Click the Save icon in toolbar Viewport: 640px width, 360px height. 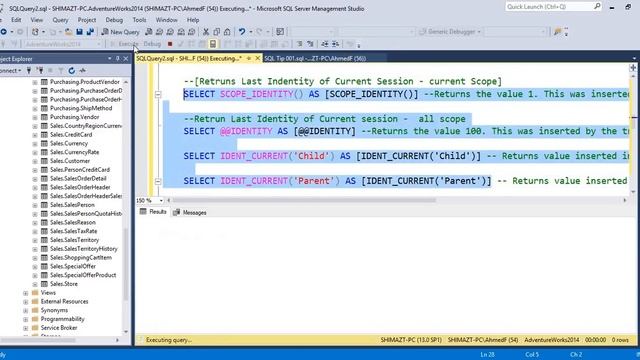pyautogui.click(x=80, y=32)
